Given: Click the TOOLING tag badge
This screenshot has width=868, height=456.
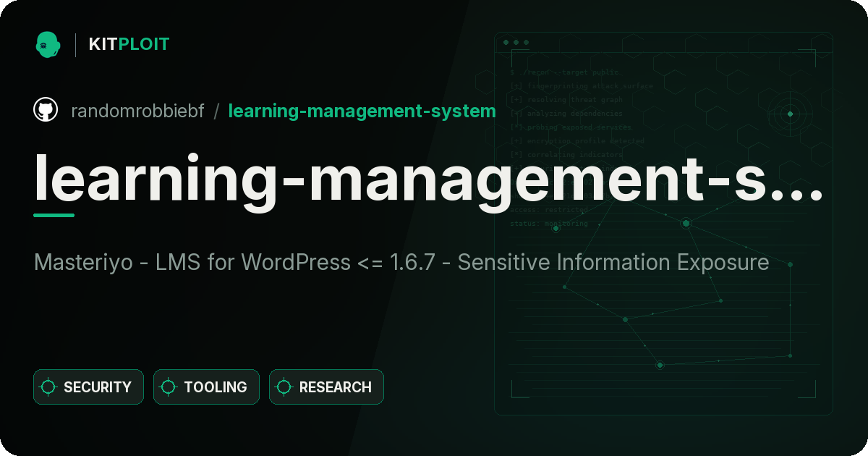Looking at the screenshot, I should pos(206,387).
